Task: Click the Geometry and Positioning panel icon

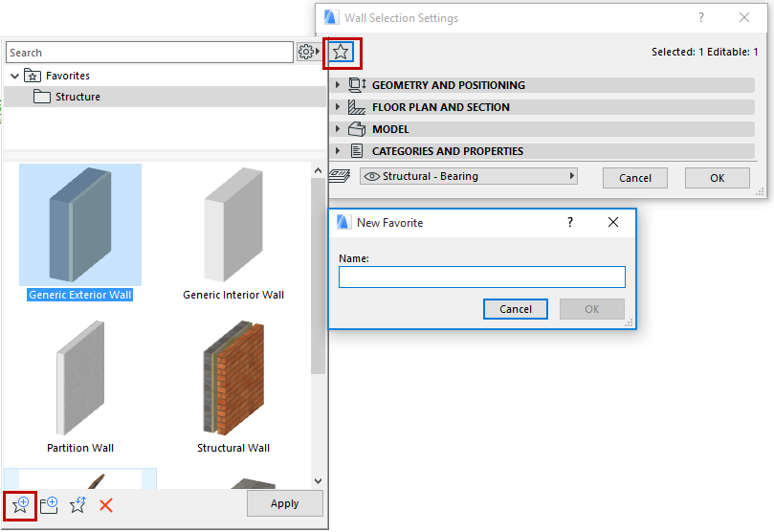Action: click(357, 85)
